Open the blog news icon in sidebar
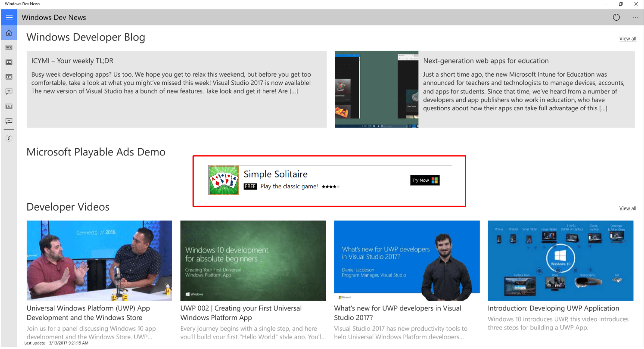Screen dimensions: 644x349 9,48
